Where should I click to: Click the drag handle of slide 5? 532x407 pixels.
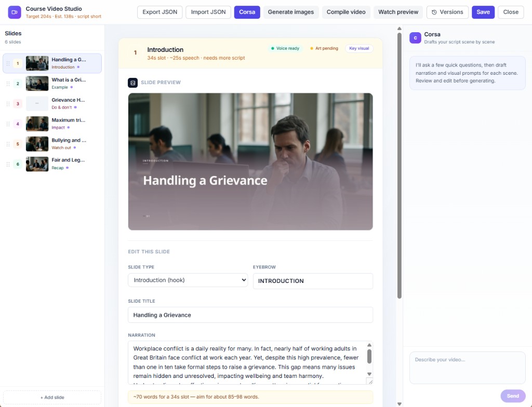click(8, 144)
